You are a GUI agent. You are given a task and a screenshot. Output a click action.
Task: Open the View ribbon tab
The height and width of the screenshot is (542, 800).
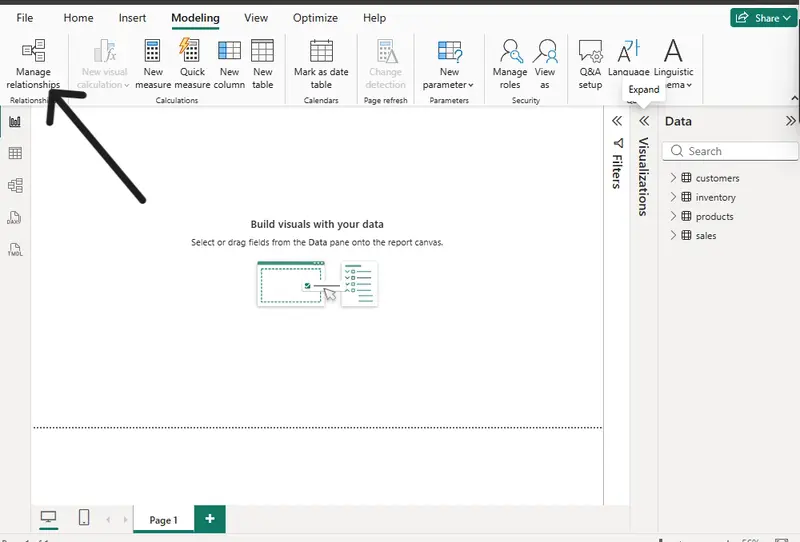[256, 18]
